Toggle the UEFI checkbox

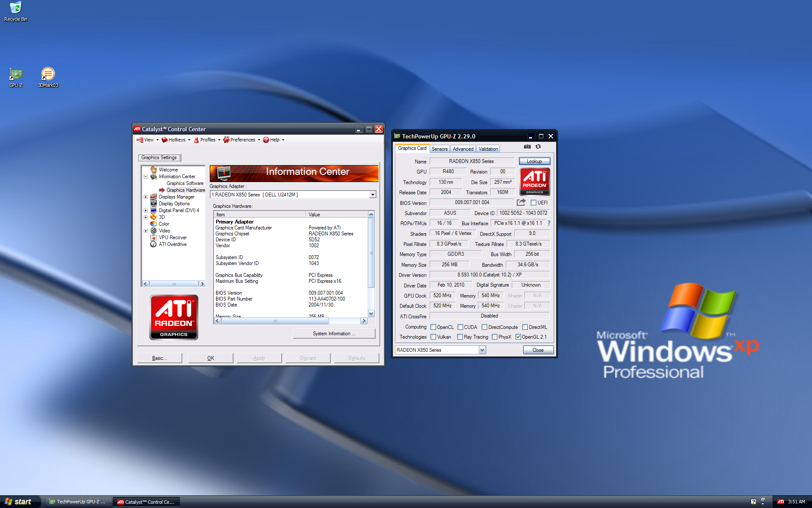click(533, 203)
